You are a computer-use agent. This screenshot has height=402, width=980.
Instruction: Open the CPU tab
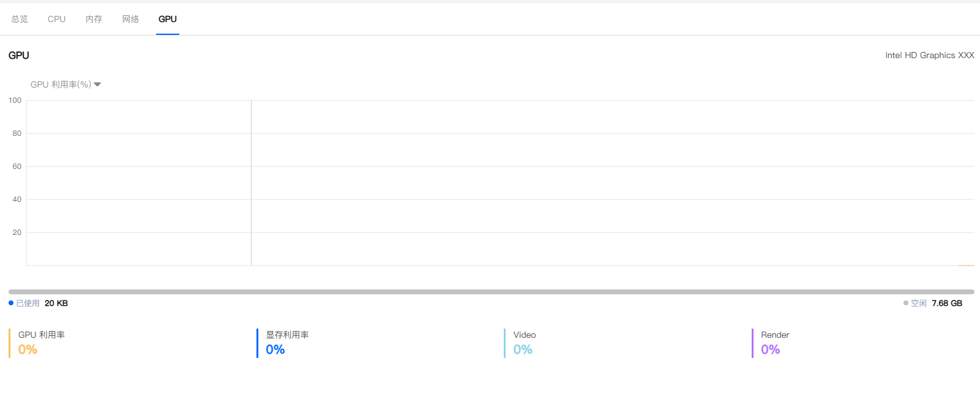coord(56,19)
